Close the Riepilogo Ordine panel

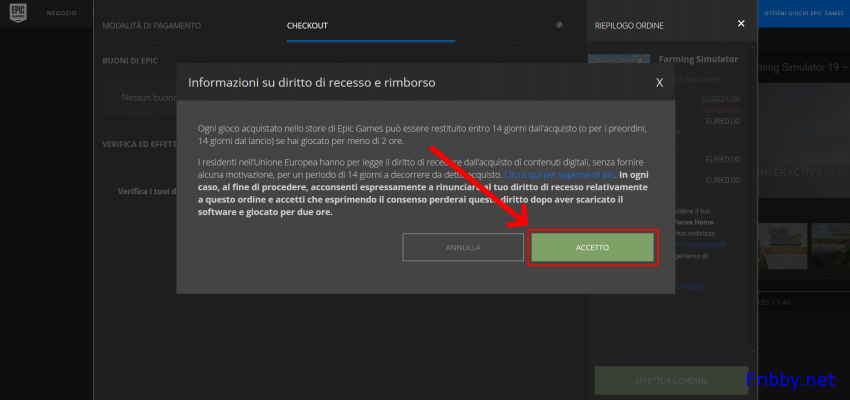(740, 23)
